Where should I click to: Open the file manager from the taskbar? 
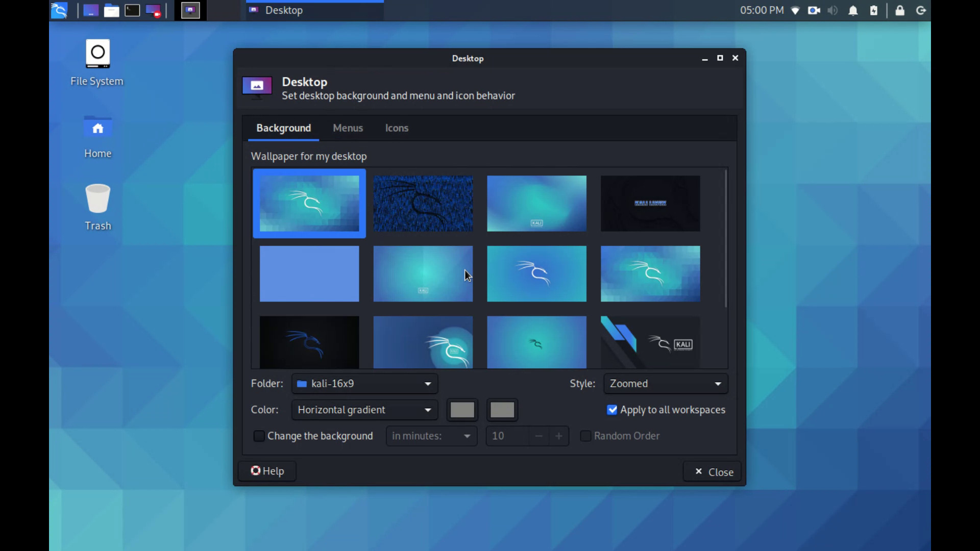(x=111, y=10)
